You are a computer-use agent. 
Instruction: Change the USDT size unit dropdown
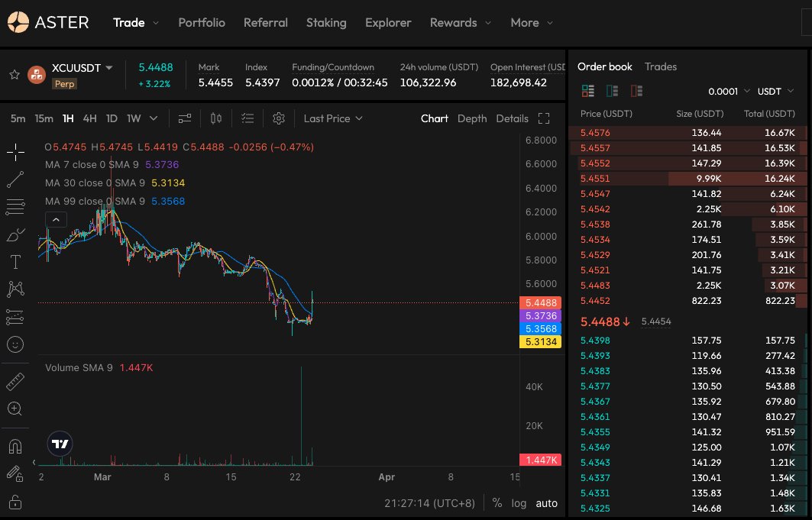point(775,91)
